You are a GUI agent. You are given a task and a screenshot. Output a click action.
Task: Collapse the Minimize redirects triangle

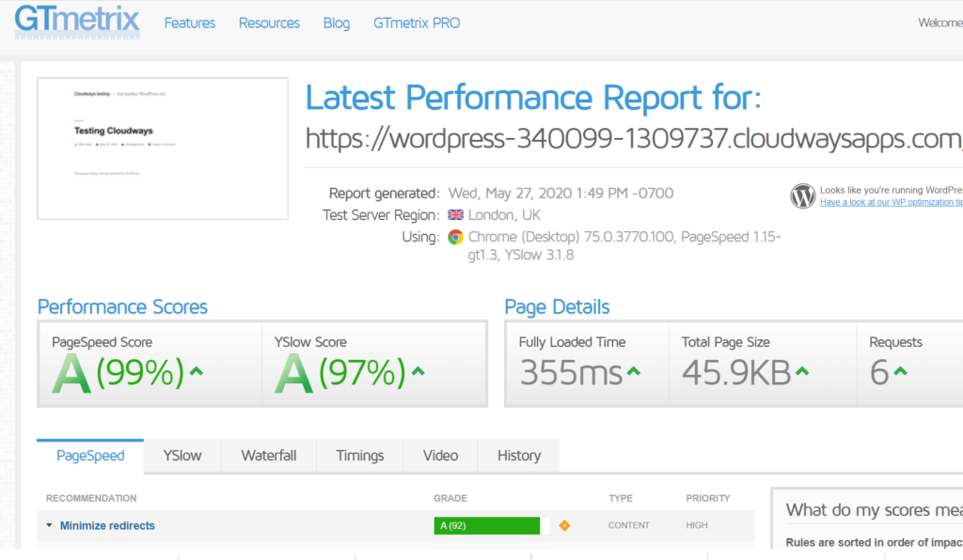click(49, 525)
